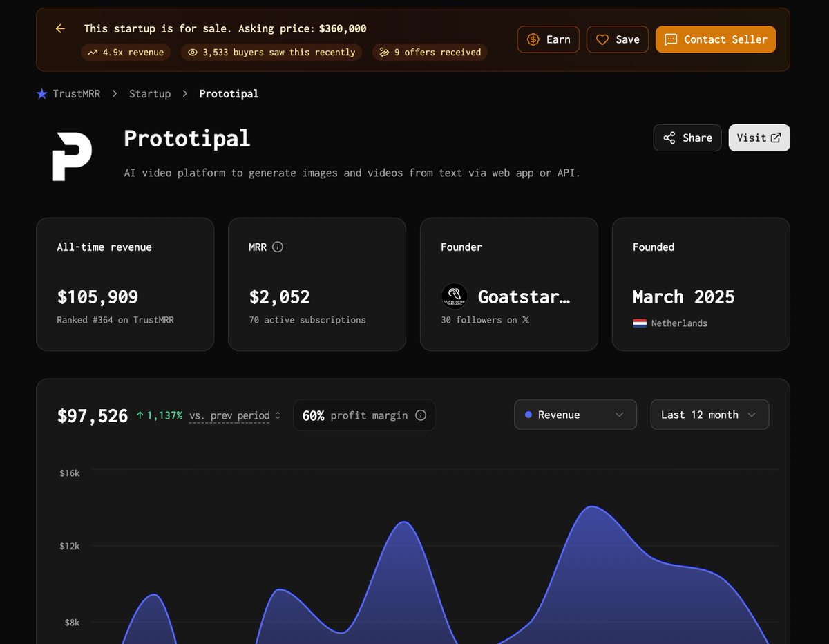
Task: Click the offers icon in the offers badge
Action: click(x=384, y=52)
